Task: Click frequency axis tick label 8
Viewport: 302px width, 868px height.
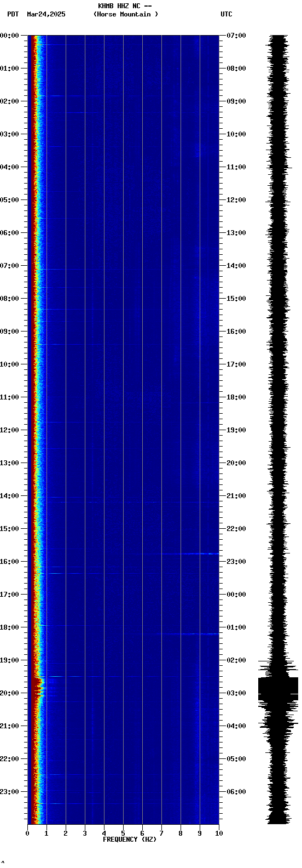Action: coord(181,833)
